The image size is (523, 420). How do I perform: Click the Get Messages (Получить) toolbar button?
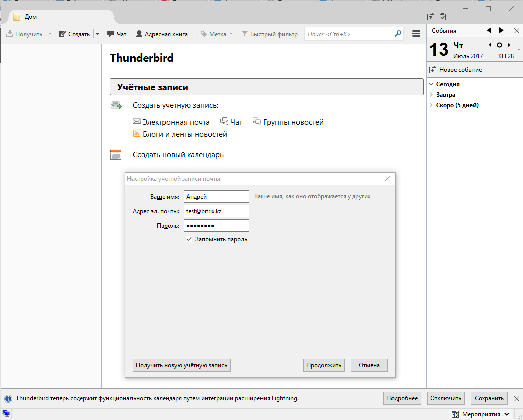coord(24,34)
